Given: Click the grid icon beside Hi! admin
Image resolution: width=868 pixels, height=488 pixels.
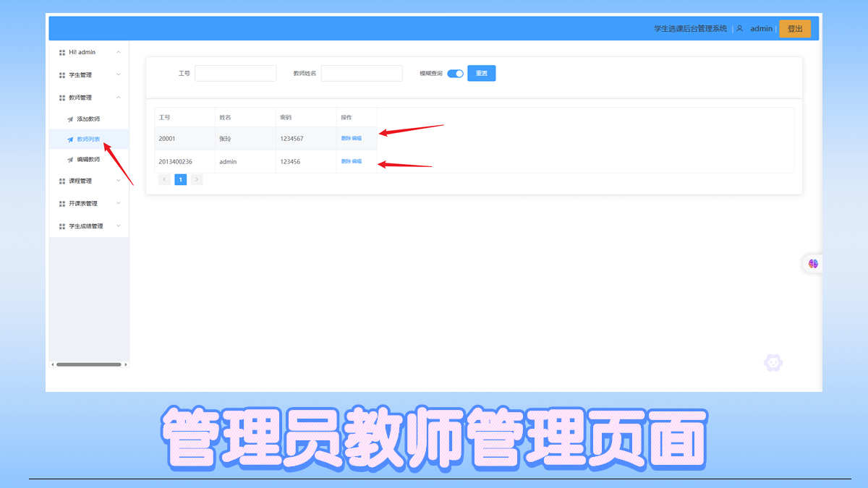Looking at the screenshot, I should 62,52.
